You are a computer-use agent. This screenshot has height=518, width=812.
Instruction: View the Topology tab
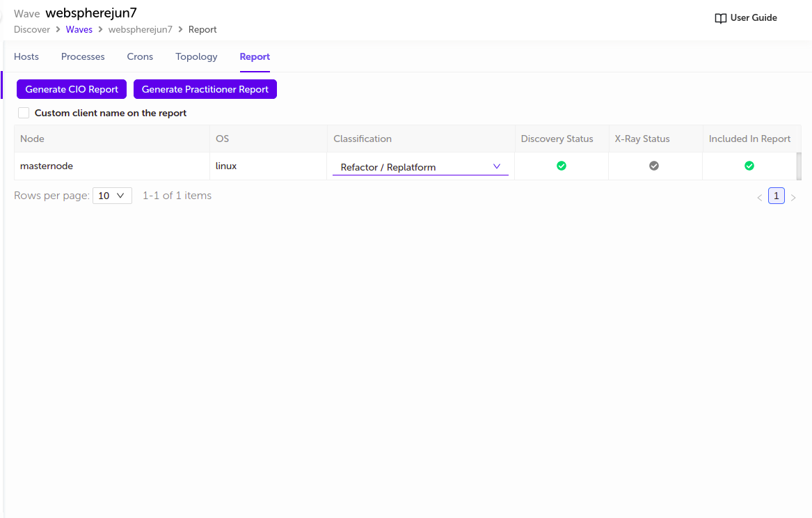pos(196,56)
